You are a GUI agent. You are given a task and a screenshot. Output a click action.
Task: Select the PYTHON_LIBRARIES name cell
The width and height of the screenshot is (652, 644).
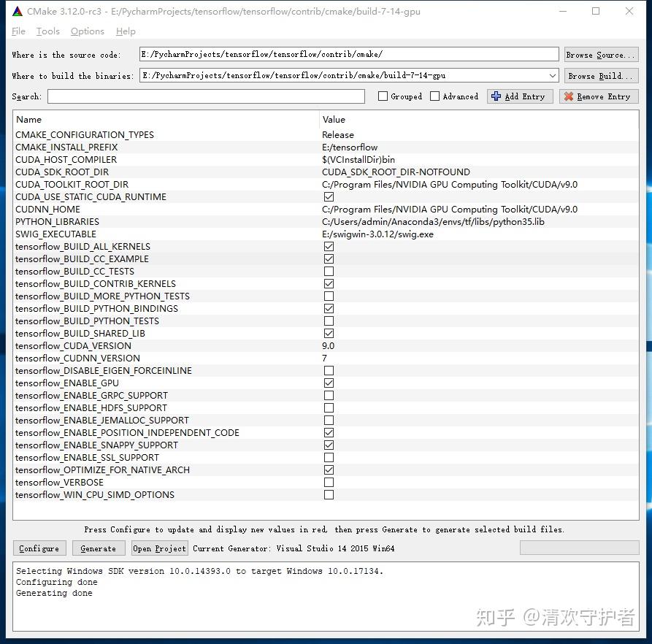coord(58,221)
